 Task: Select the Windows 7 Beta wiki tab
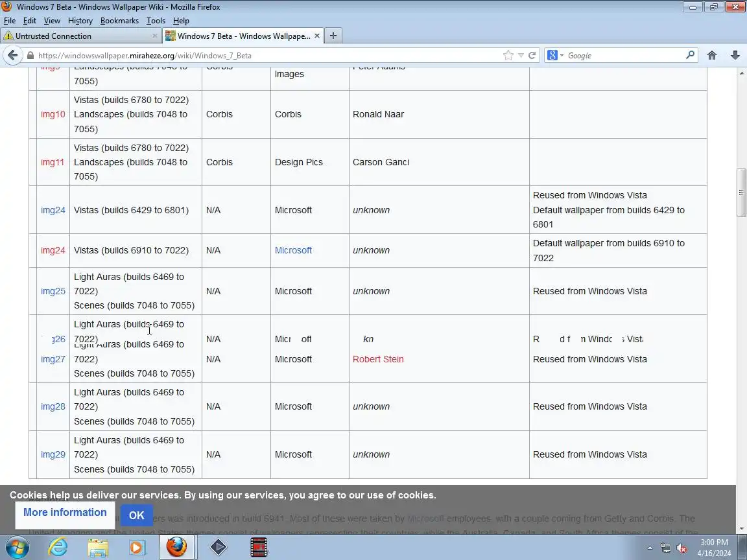243,36
